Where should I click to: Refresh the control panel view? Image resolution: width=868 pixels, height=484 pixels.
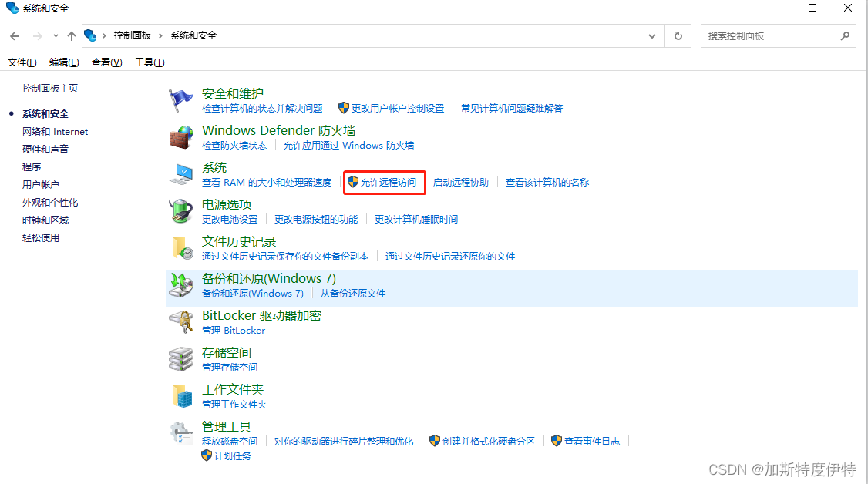click(678, 36)
